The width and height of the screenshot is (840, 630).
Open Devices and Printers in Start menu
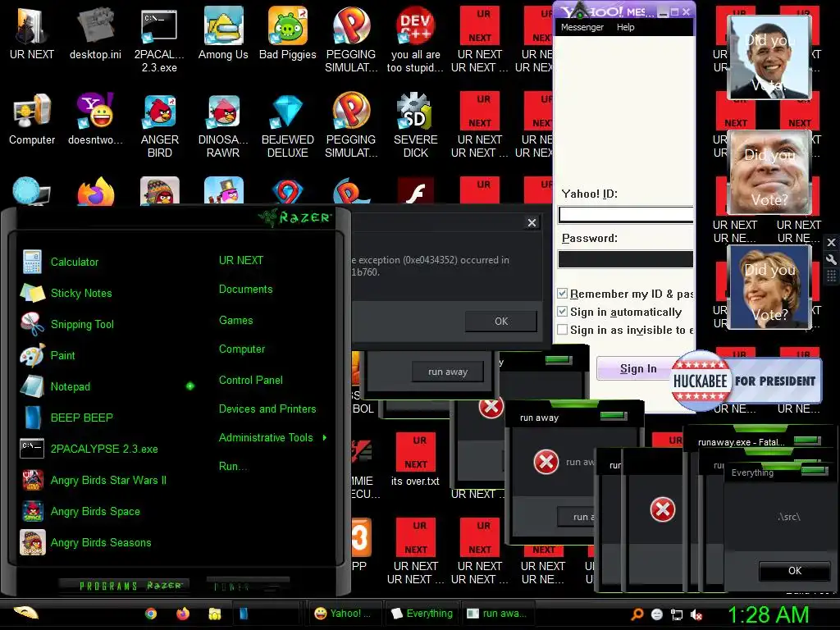267,409
